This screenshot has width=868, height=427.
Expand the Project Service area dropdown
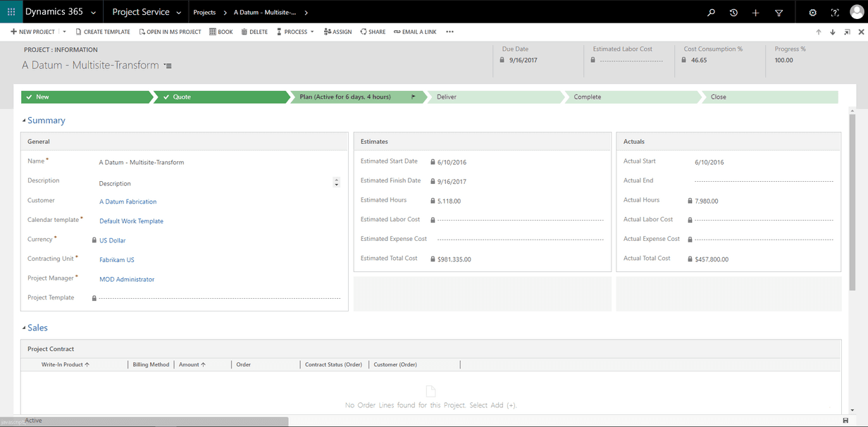179,13
